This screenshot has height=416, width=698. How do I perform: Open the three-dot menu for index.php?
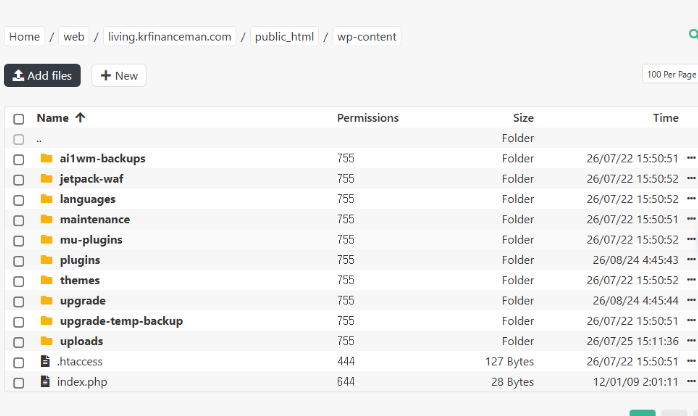point(691,381)
